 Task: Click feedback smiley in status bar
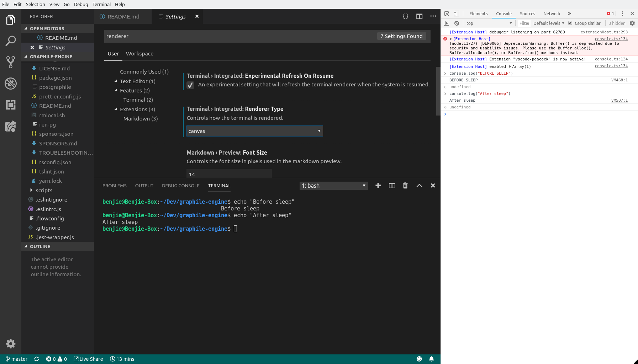[x=419, y=359]
